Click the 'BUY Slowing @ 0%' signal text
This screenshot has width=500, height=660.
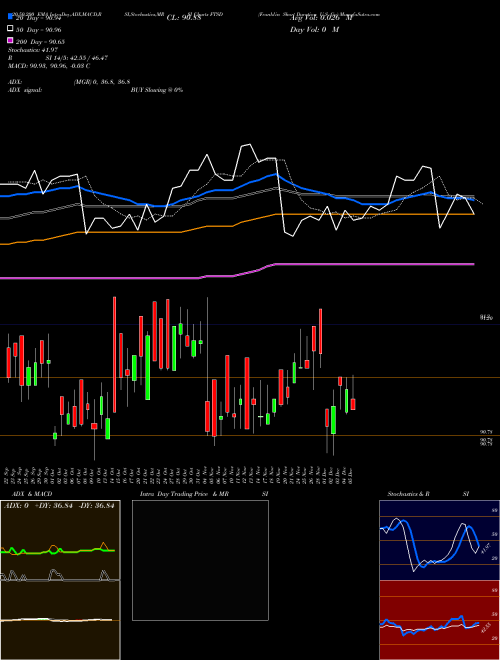157,90
